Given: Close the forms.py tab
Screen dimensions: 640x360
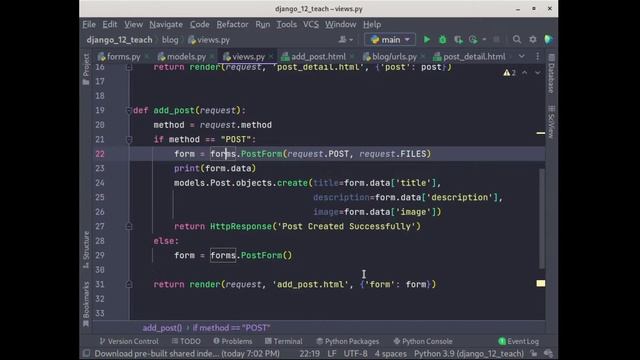Looking at the screenshot, I should [x=147, y=57].
